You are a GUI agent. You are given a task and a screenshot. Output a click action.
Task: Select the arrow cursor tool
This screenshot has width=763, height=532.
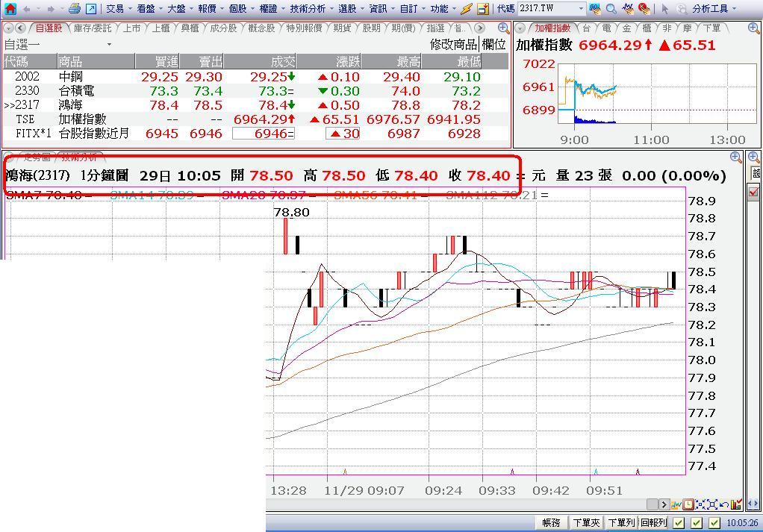point(664,9)
